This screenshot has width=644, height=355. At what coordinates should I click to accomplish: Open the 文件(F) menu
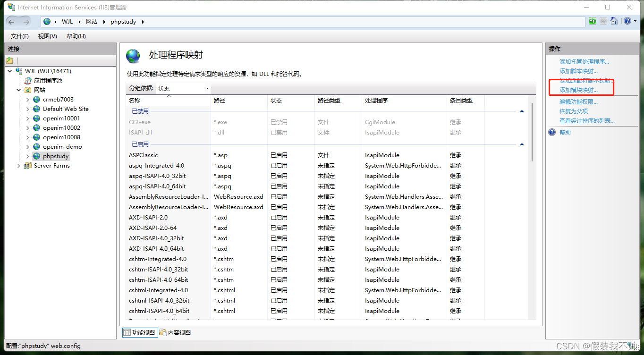click(19, 36)
